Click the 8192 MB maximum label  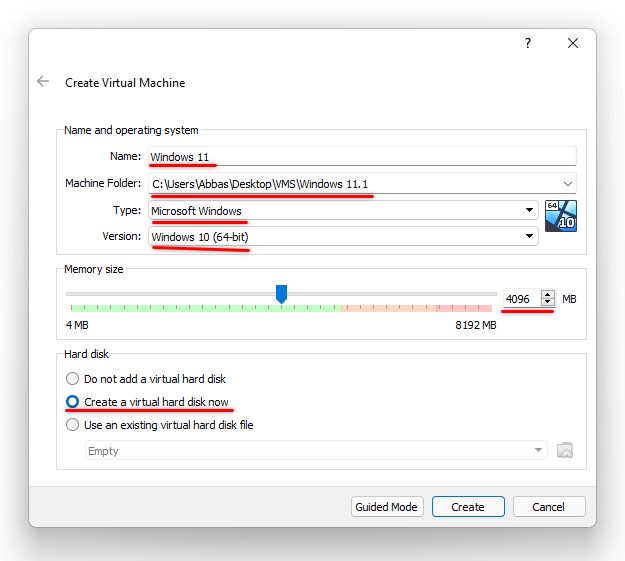[476, 325]
